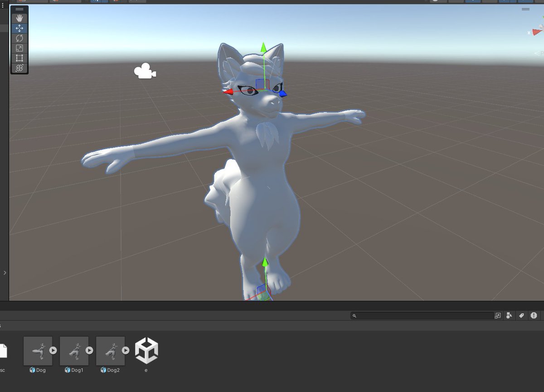The height and width of the screenshot is (392, 544).
Task: Expand the Dog1 asset sub-items arrow
Action: coord(89,350)
